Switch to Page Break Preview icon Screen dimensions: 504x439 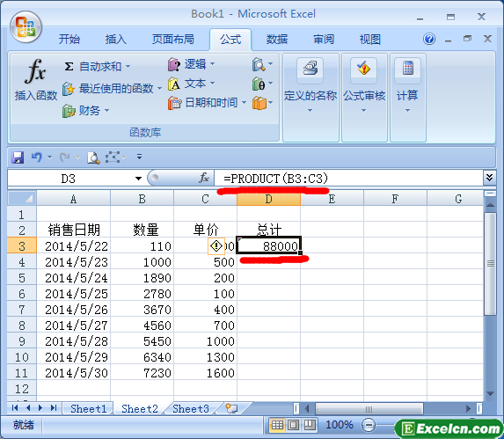pyautogui.click(x=310, y=425)
